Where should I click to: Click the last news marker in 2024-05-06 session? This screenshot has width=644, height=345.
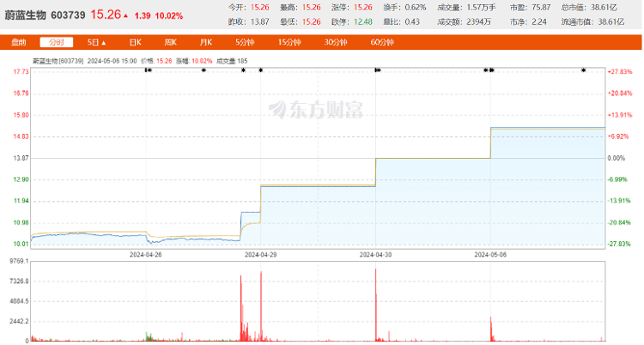(x=584, y=70)
